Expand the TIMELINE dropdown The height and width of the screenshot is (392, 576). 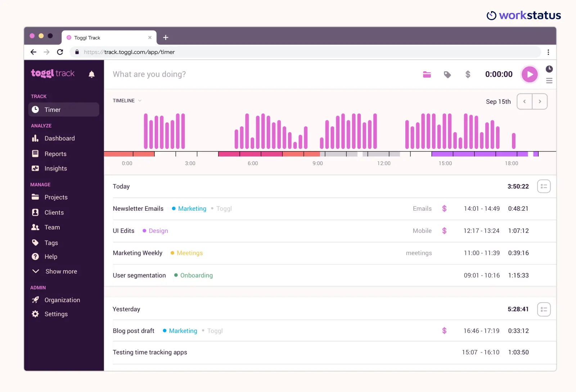click(x=127, y=101)
